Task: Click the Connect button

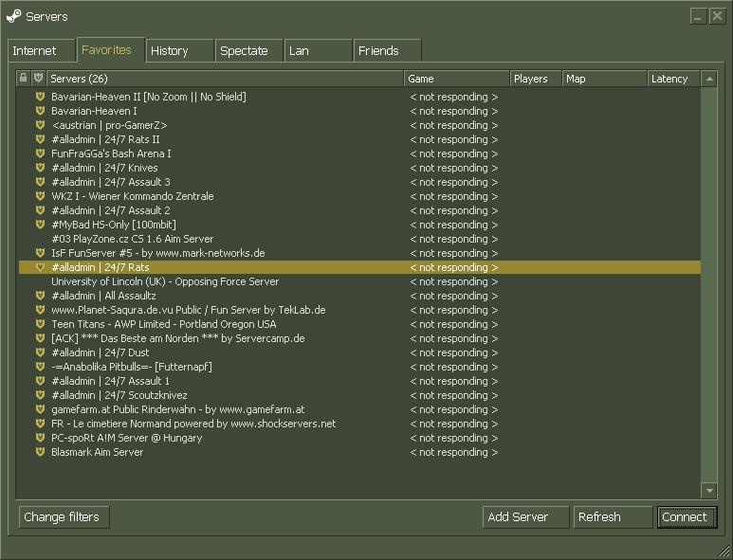Action: 687,517
